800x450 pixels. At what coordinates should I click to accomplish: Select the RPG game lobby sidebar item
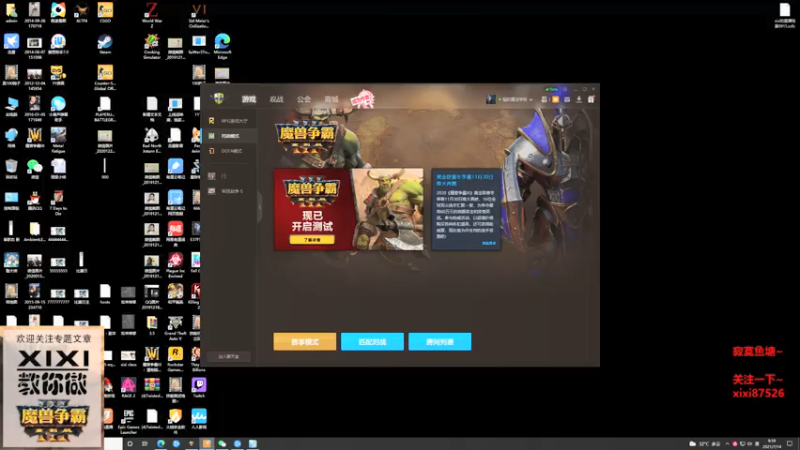tap(228, 121)
